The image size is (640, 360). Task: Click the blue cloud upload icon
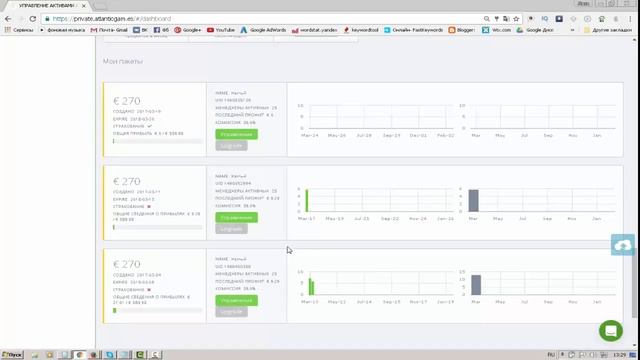click(623, 245)
